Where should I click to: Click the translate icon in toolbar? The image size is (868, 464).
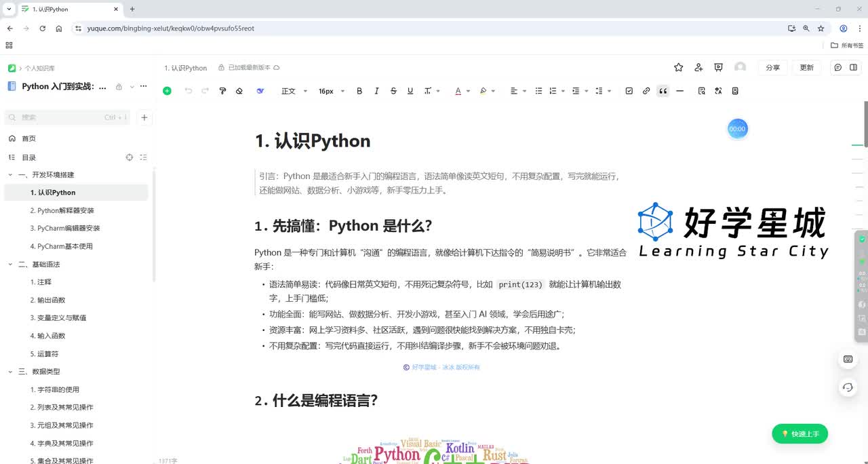[x=718, y=91]
